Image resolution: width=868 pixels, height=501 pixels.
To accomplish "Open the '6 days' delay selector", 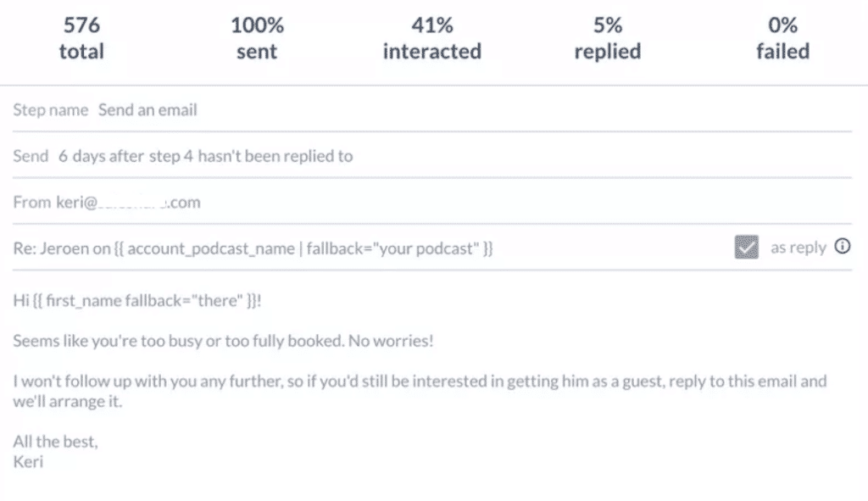I will coord(81,156).
